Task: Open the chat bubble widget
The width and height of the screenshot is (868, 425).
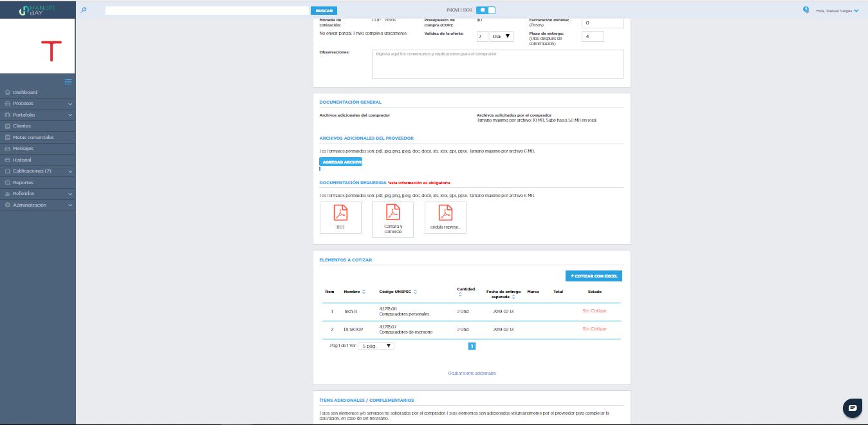Action: click(x=852, y=408)
